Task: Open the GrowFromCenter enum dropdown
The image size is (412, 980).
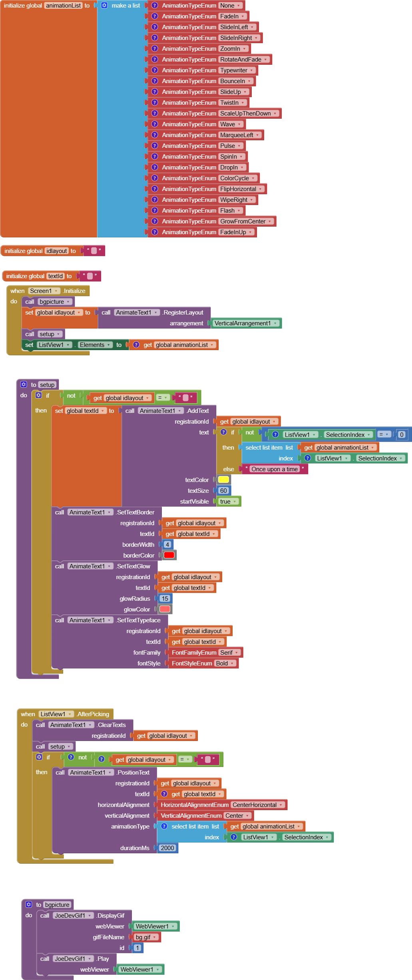Action: pos(246,221)
